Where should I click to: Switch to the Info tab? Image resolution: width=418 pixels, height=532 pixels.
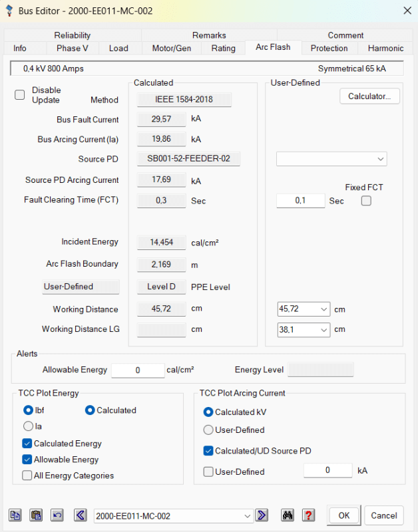[20, 48]
